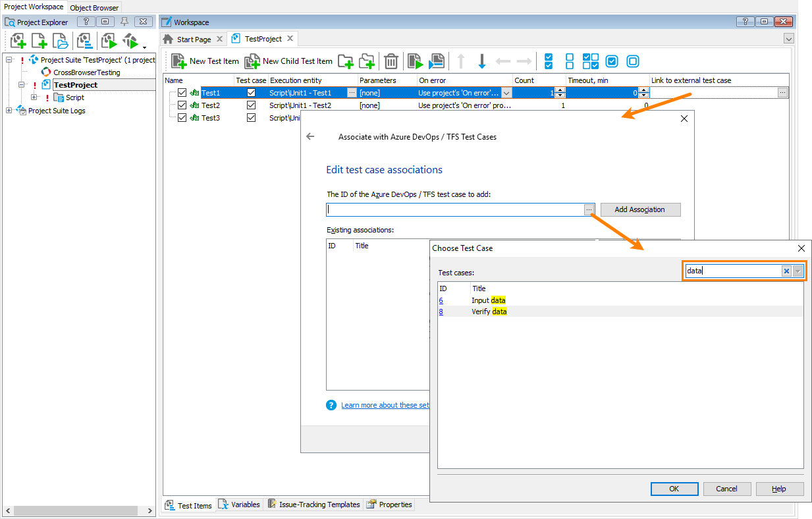Open an existing project in Project Explorer
812x519 pixels.
(x=61, y=41)
